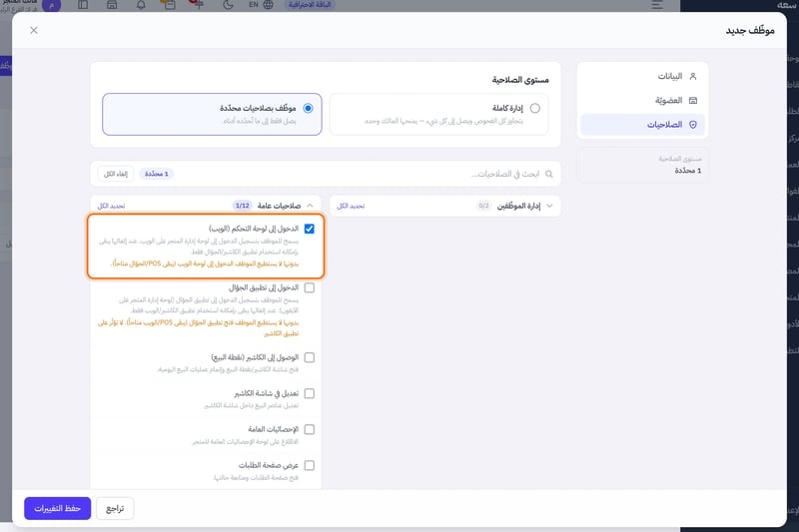Check عرض صفحة الطلبات permission
This screenshot has width=799, height=532.
[310, 466]
